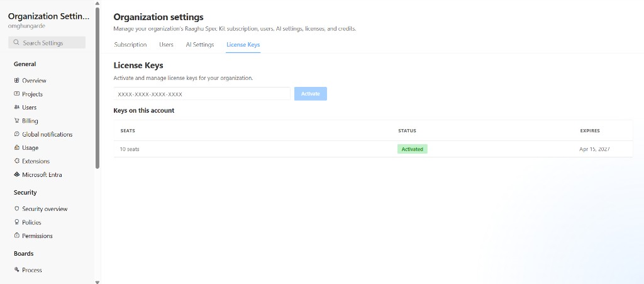Image resolution: width=644 pixels, height=284 pixels.
Task: Click the Projects icon in sidebar
Action: click(x=17, y=94)
